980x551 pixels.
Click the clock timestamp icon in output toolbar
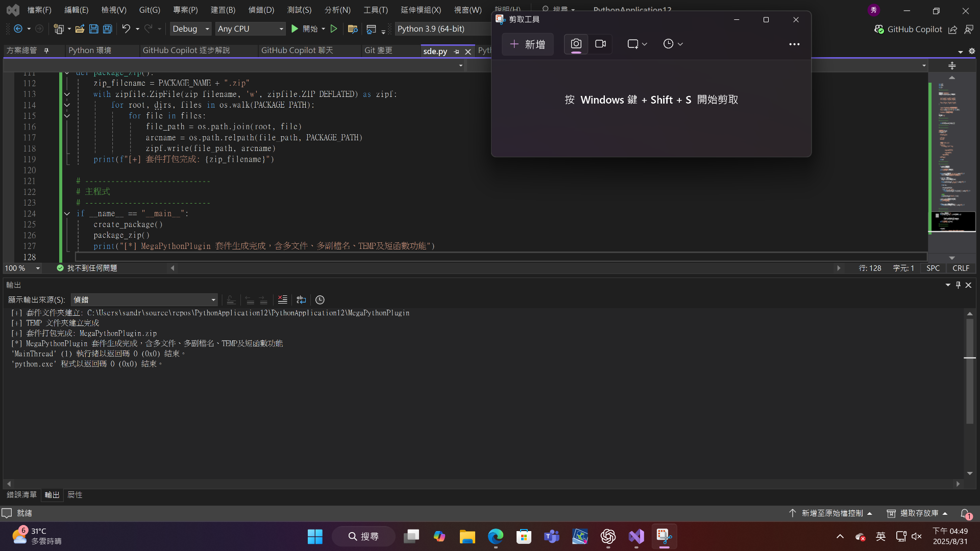click(320, 300)
